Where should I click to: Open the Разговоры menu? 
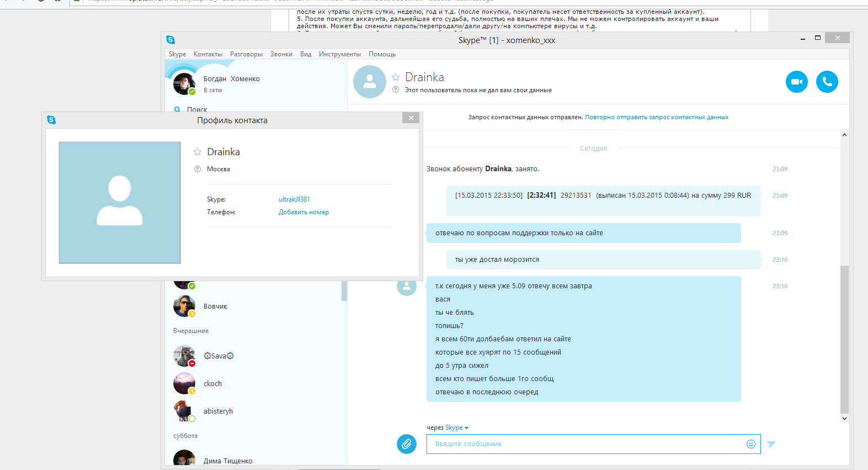(246, 54)
